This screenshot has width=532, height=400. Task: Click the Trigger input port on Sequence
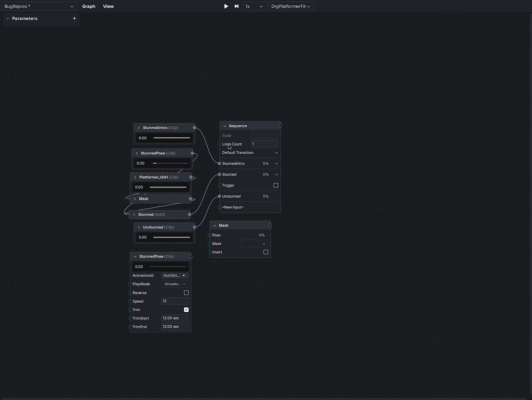coord(220,185)
